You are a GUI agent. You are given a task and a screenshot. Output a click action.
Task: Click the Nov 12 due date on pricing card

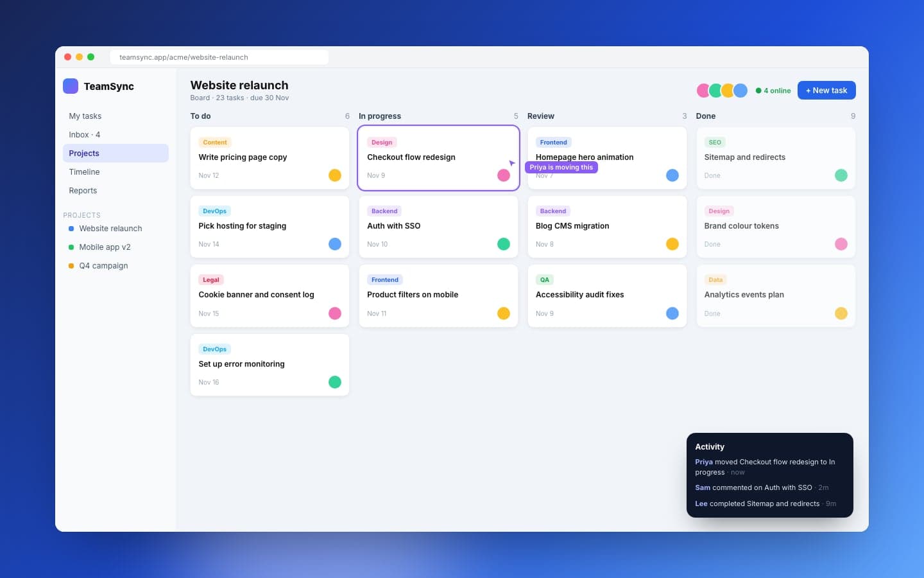(209, 175)
